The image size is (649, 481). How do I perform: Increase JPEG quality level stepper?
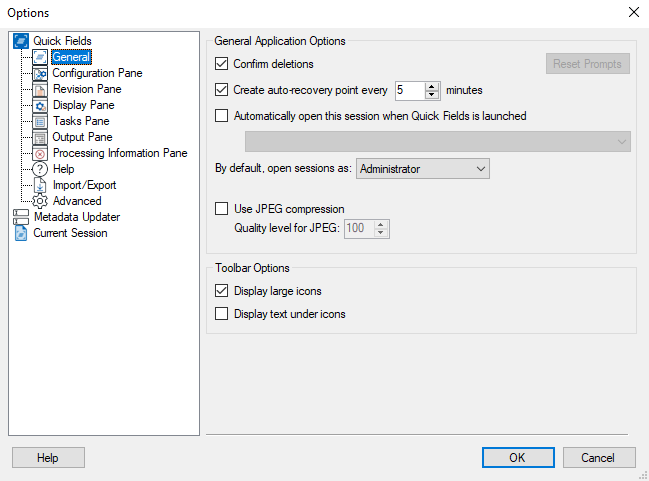coord(380,225)
